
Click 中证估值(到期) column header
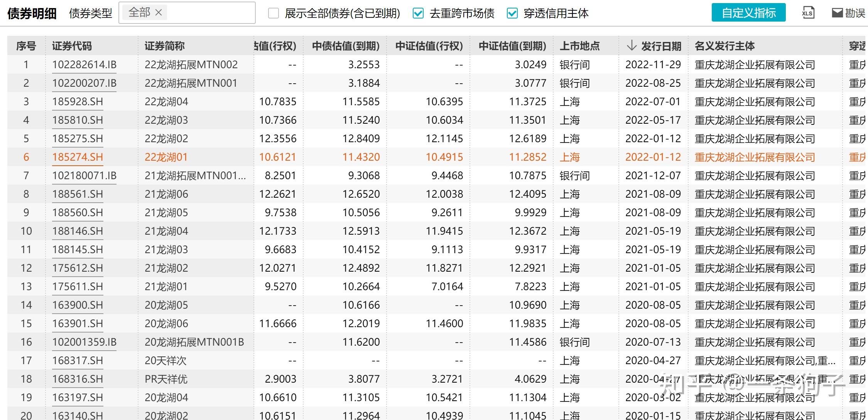coord(512,46)
